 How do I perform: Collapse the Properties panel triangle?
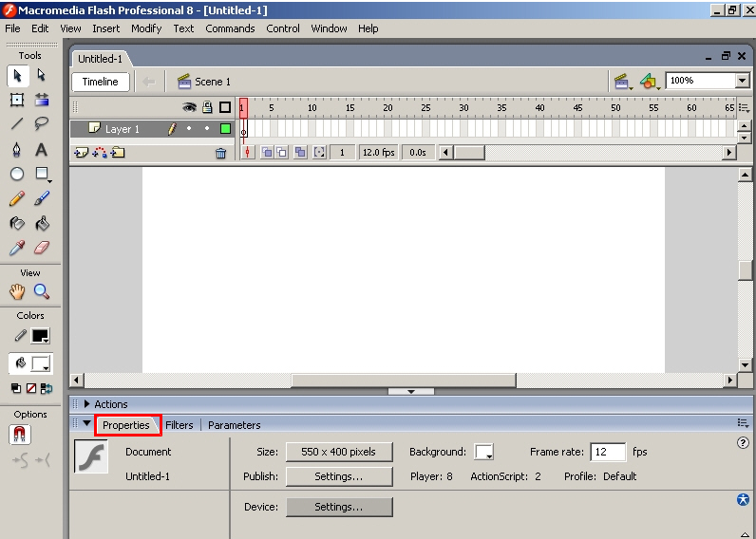coord(86,423)
